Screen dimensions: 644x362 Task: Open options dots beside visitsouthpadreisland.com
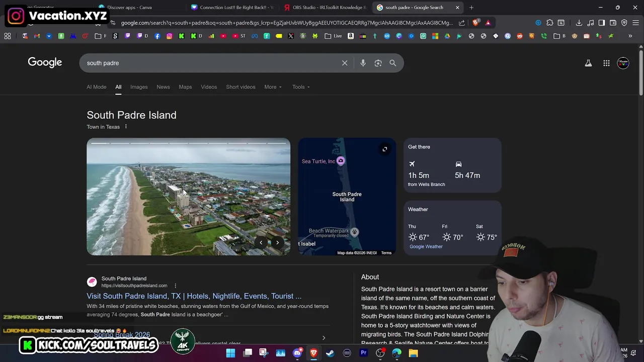[175, 286]
